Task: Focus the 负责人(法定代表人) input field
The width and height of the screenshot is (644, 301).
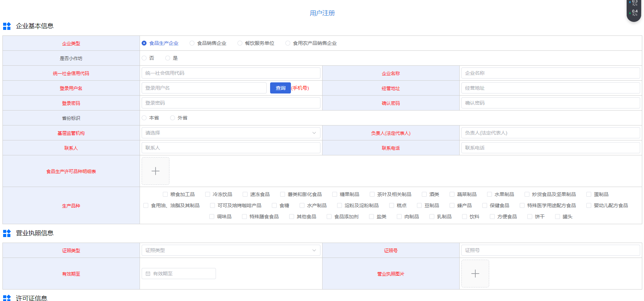Action: pos(551,133)
